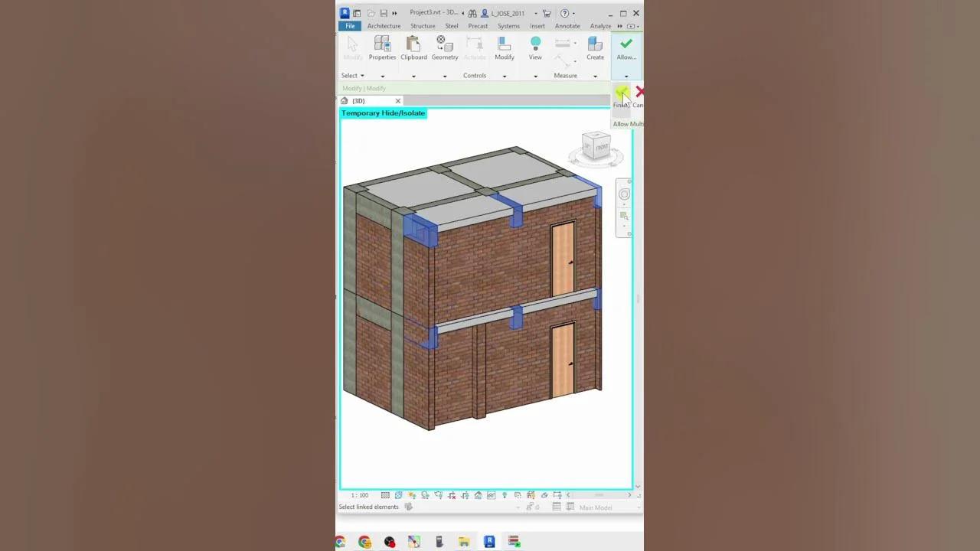The height and width of the screenshot is (551, 980).
Task: Click the Select linked elements status text
Action: 369,507
